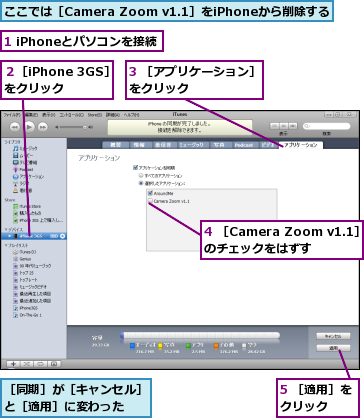
Task: Show the artwork viewer panel
Action: [54, 364]
